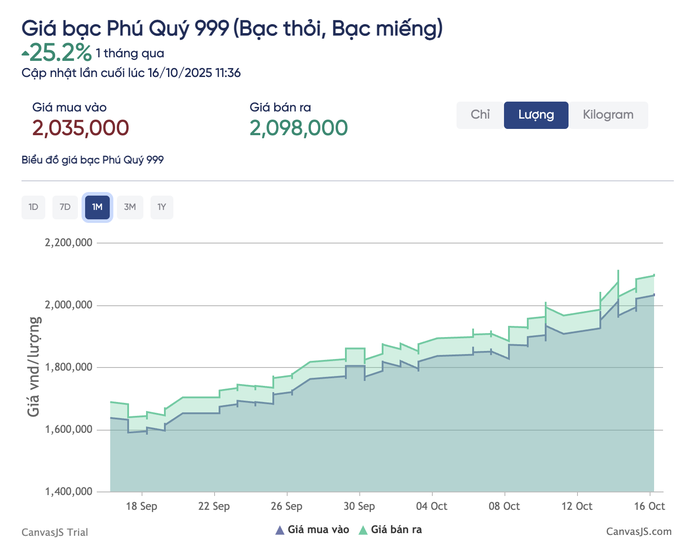Screen dimensions: 698x547
Task: Click the 30 Sep label on the x-axis
Action: click(359, 507)
